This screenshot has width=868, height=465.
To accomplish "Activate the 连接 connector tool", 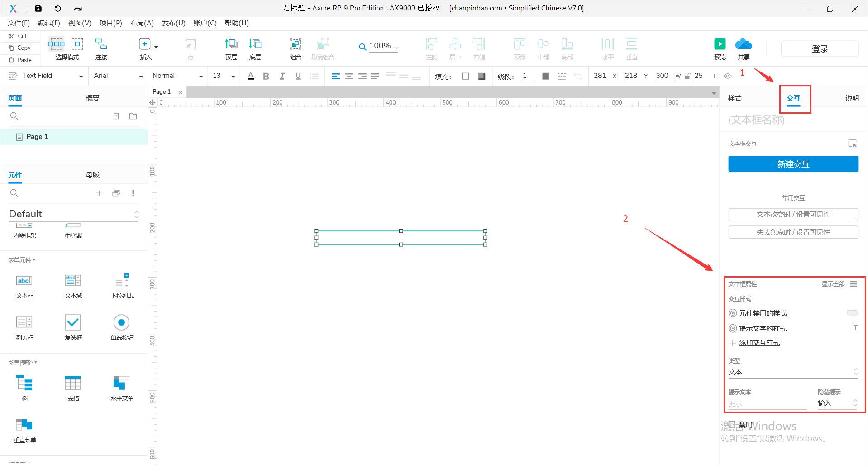I will [x=101, y=44].
